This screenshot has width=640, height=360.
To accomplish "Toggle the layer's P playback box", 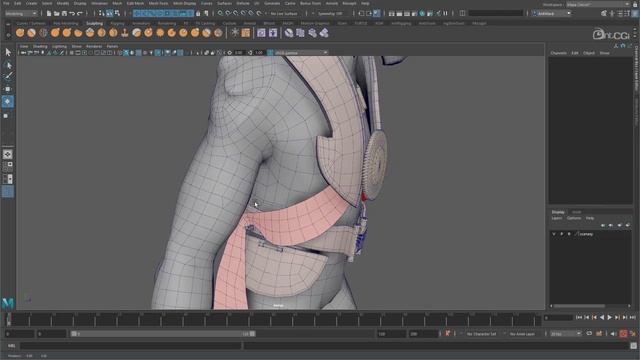I will (x=562, y=234).
